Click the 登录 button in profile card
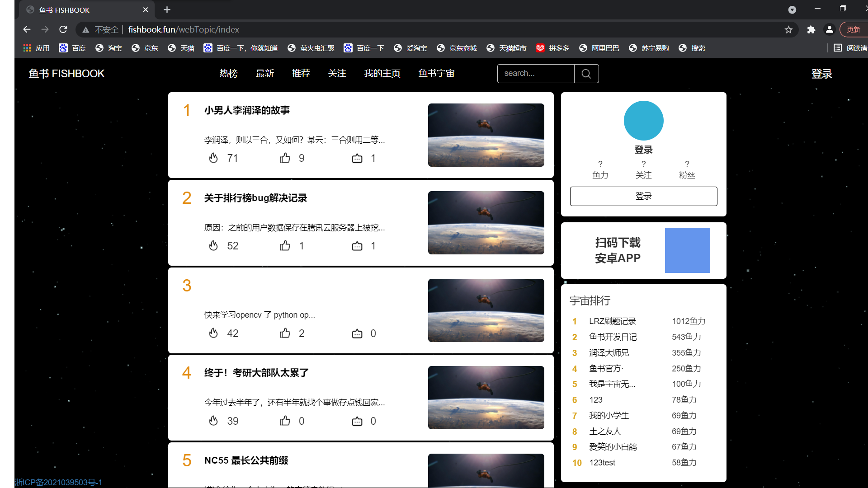The height and width of the screenshot is (488, 868). pos(643,196)
